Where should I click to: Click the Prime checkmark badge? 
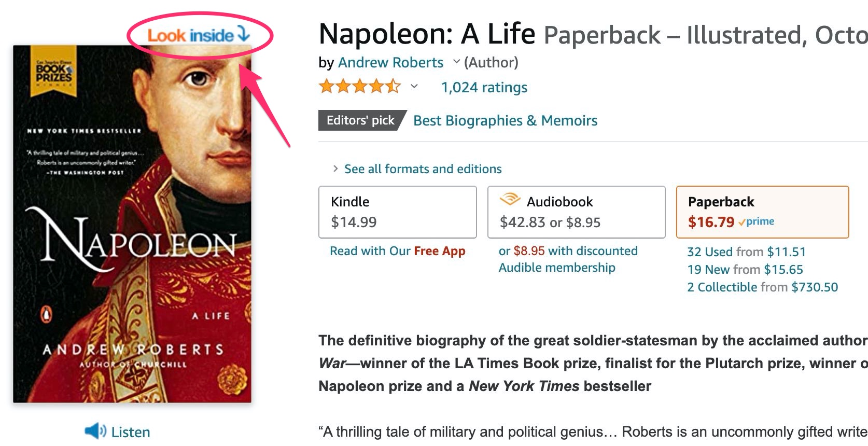(757, 222)
